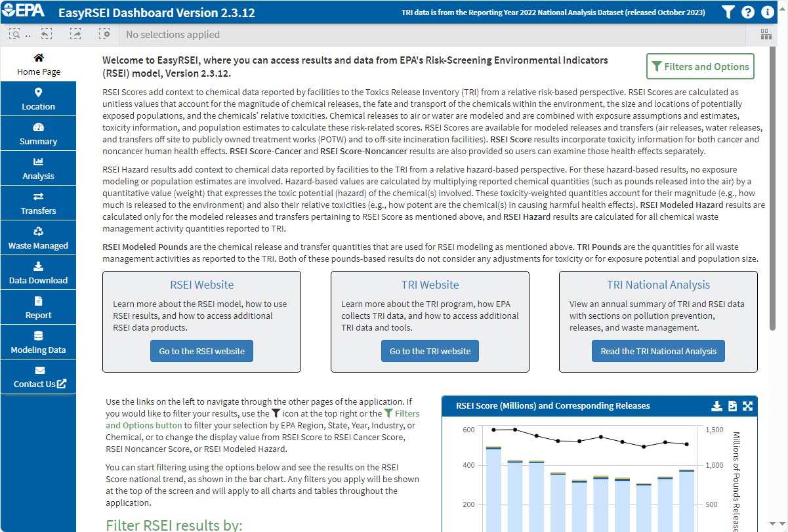The image size is (788, 532).
Task: Step back using the undo selection arrow
Action: (45, 34)
